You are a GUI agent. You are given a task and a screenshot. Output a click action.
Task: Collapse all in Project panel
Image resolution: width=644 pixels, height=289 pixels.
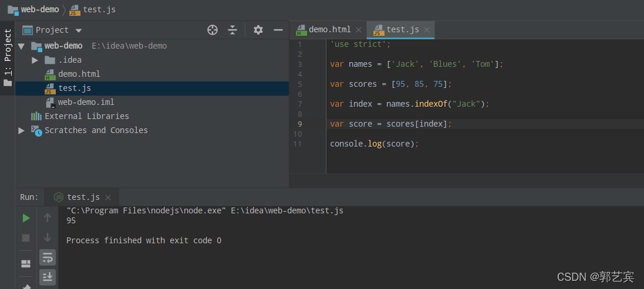(232, 30)
